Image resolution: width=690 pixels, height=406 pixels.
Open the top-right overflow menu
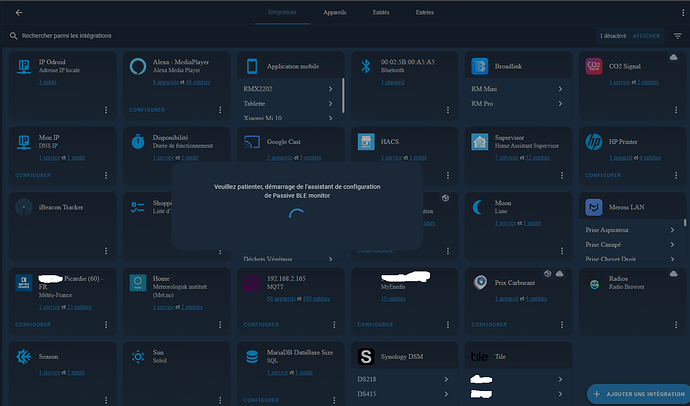[x=683, y=13]
